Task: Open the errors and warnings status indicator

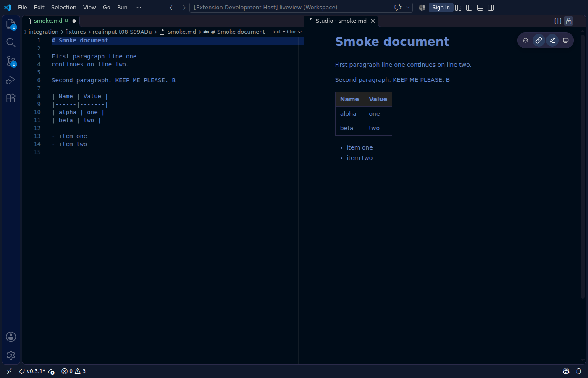Action: 73,371
